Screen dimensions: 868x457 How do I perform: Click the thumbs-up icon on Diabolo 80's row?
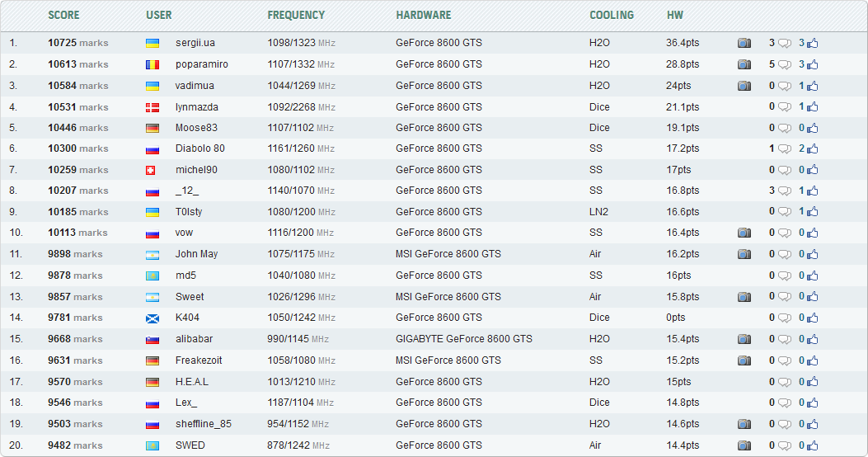[x=813, y=149]
